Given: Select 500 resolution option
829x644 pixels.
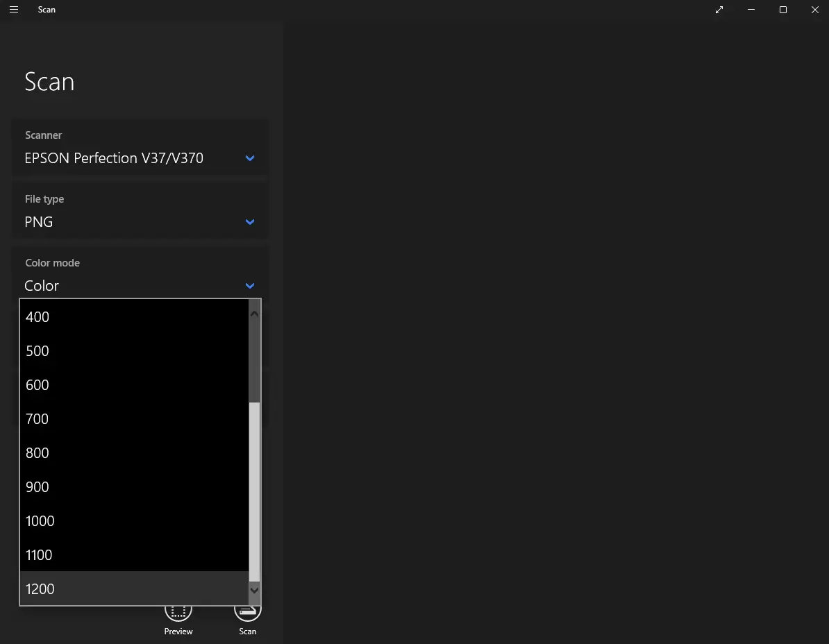Looking at the screenshot, I should click(x=134, y=350).
